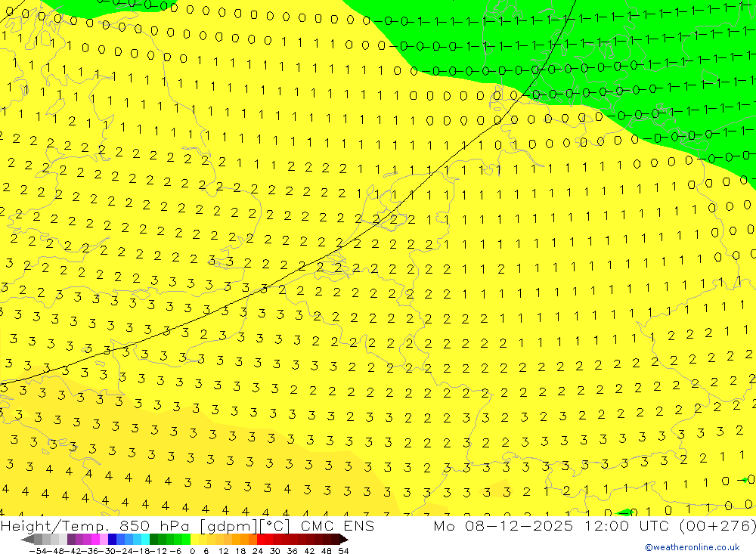
Task: Click the '54' legend scale label
Action: pyautogui.click(x=343, y=551)
